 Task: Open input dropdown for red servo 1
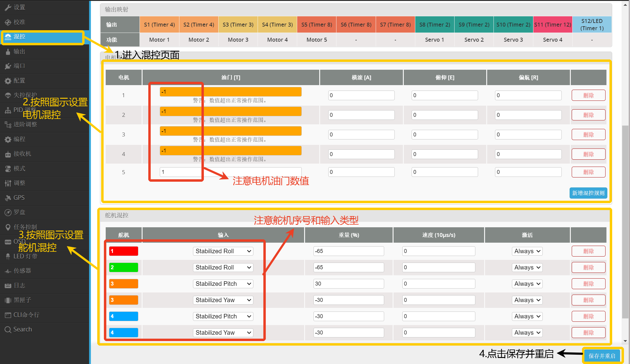coord(223,251)
